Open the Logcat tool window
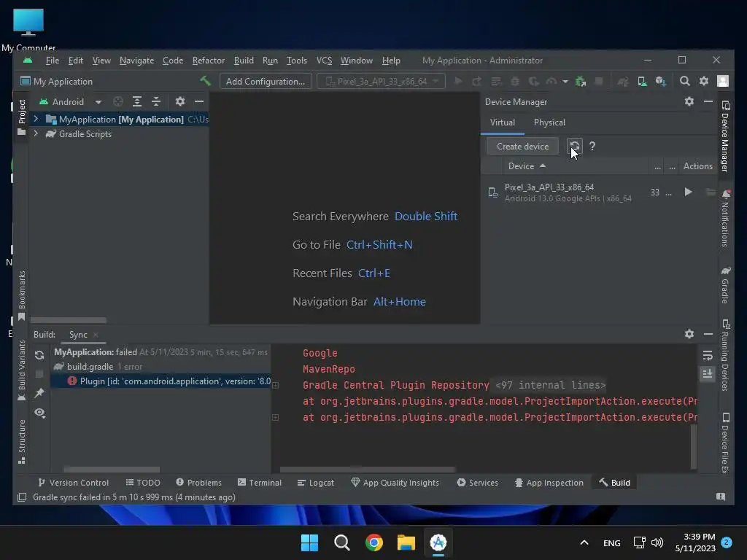 [315, 483]
